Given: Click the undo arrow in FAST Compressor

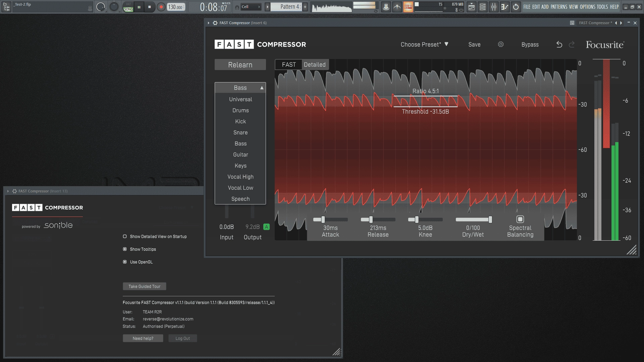Looking at the screenshot, I should point(559,44).
